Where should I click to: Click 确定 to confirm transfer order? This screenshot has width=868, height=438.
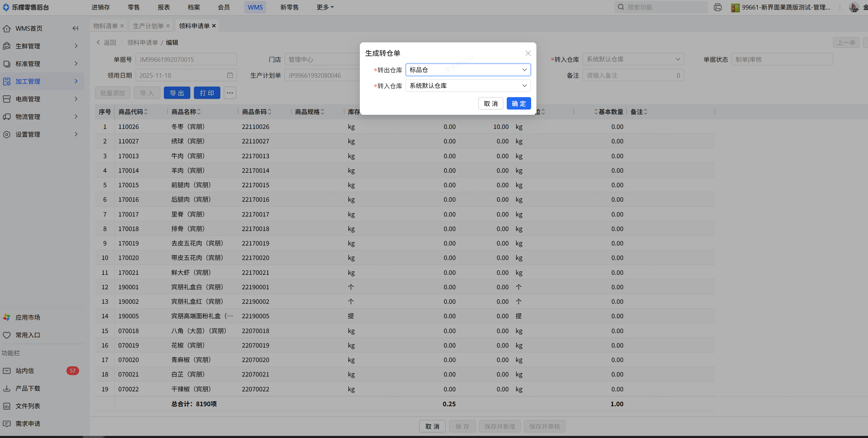(x=518, y=103)
